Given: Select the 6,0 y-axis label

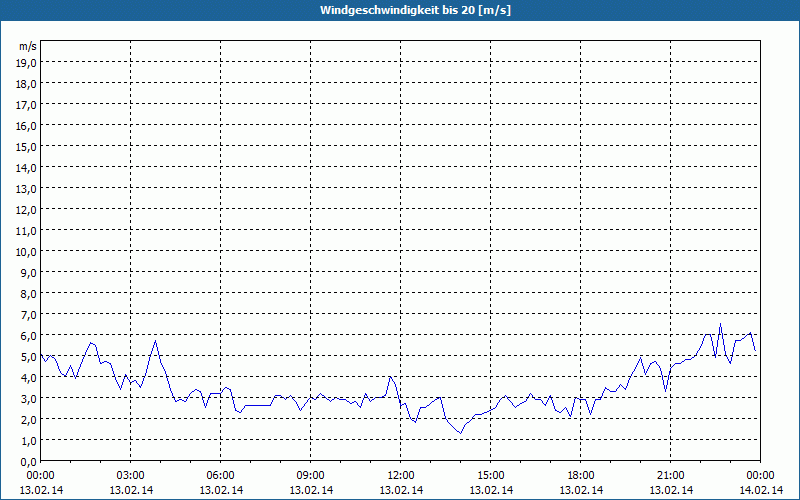Looking at the screenshot, I should pyautogui.click(x=29, y=336).
